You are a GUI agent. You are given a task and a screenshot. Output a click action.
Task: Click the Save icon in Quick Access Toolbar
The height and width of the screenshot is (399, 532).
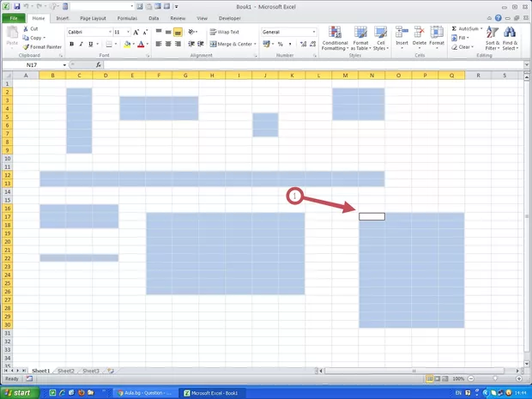pos(17,7)
